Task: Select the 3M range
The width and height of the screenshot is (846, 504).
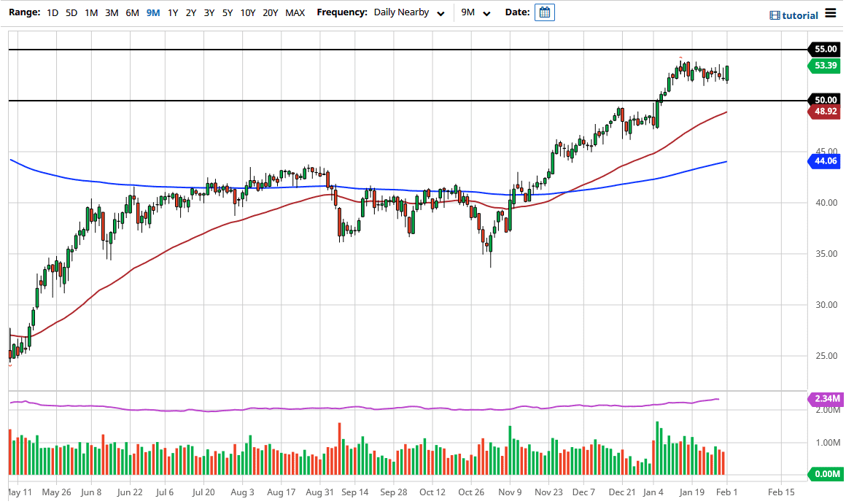Action: [x=111, y=12]
